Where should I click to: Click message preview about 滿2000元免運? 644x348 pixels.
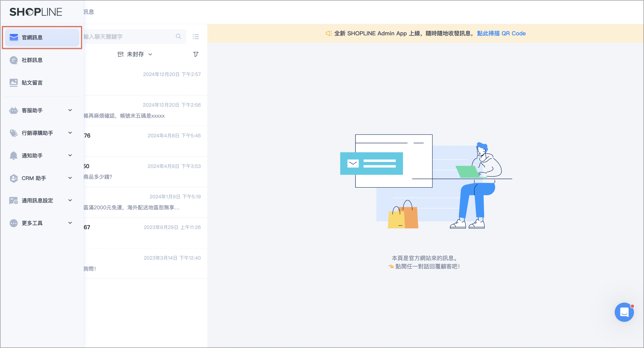pos(131,208)
